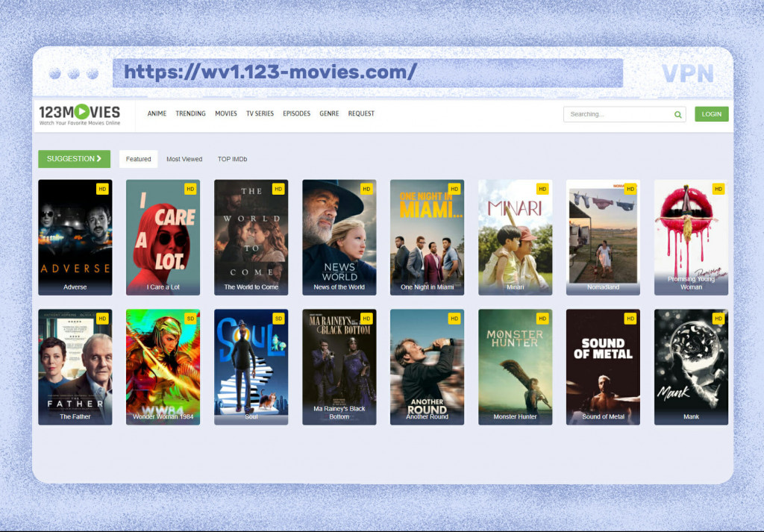764x532 pixels.
Task: Click the green Login button
Action: (x=711, y=114)
